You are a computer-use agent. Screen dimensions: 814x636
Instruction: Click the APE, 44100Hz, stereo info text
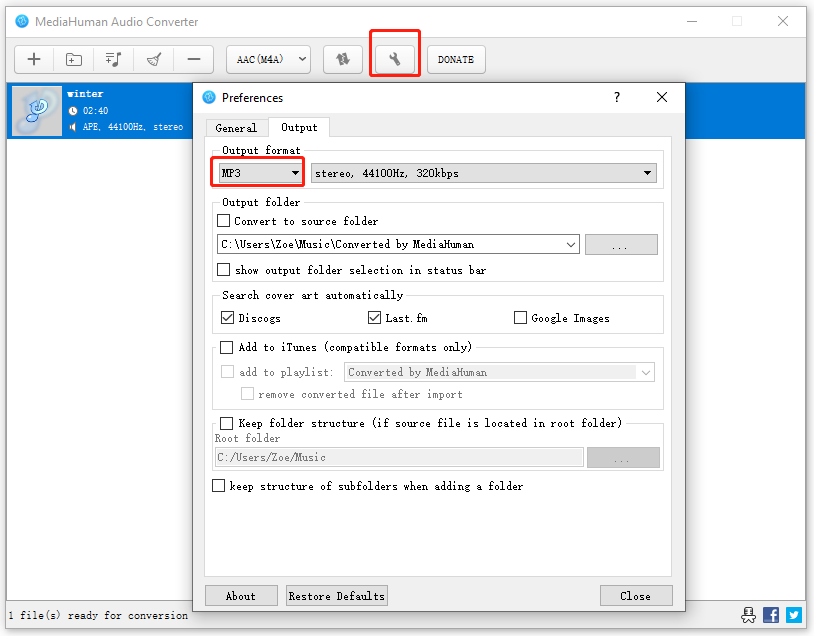pos(133,127)
